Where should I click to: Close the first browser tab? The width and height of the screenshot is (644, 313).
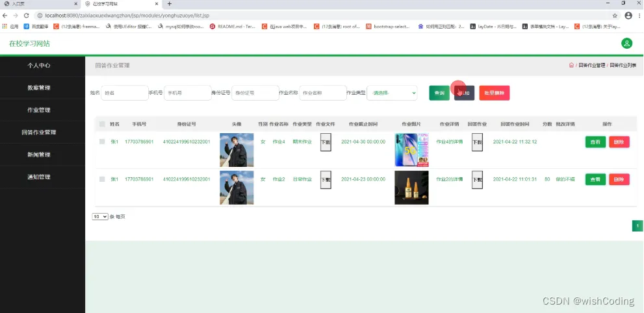click(75, 4)
